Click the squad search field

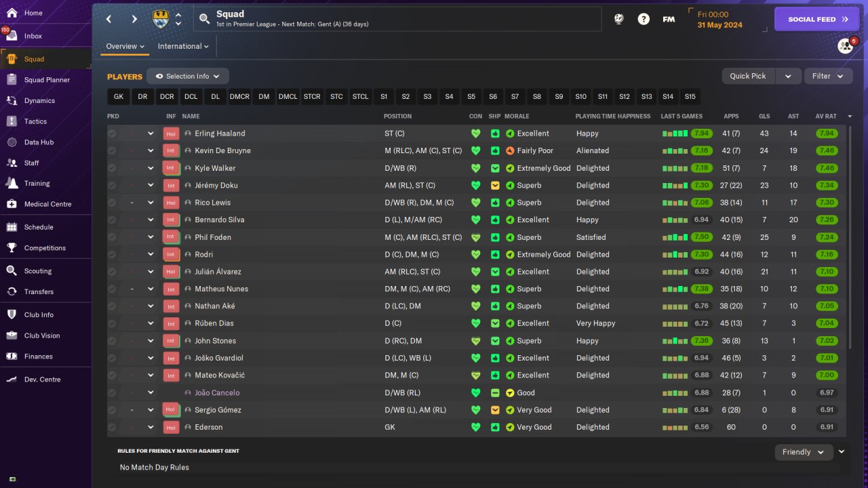point(397,19)
